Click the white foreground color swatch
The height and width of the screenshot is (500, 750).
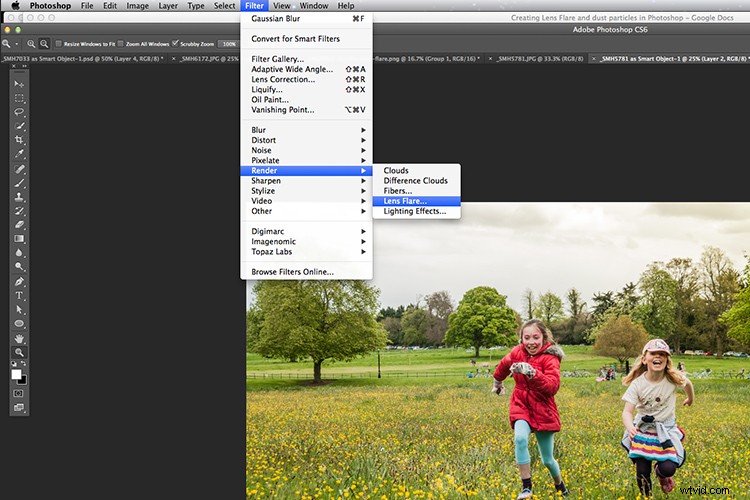click(16, 374)
